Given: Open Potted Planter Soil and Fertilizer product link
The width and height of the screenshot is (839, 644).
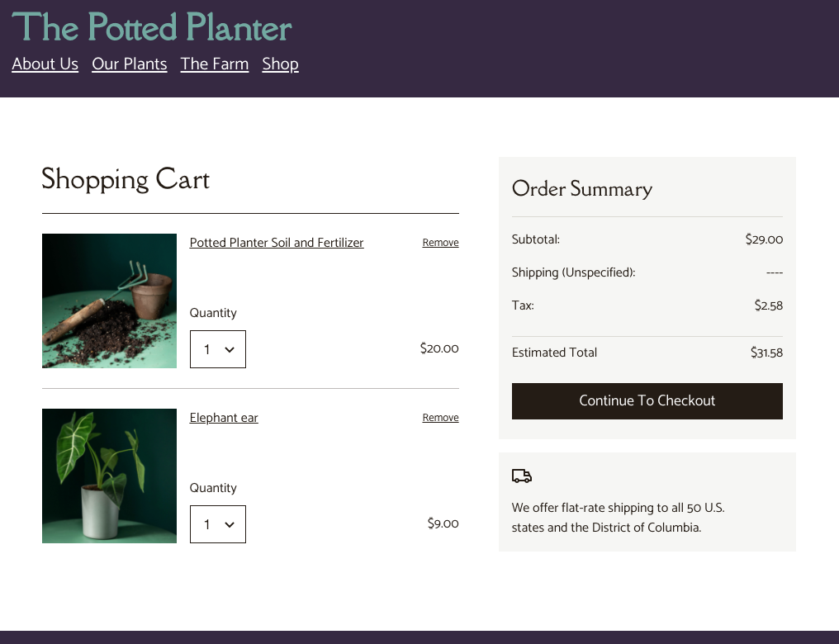Looking at the screenshot, I should [277, 243].
